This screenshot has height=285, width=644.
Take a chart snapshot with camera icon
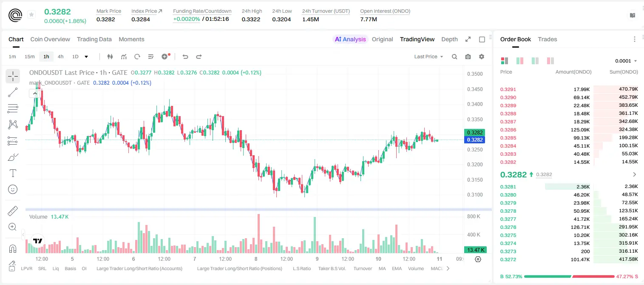[x=468, y=57]
